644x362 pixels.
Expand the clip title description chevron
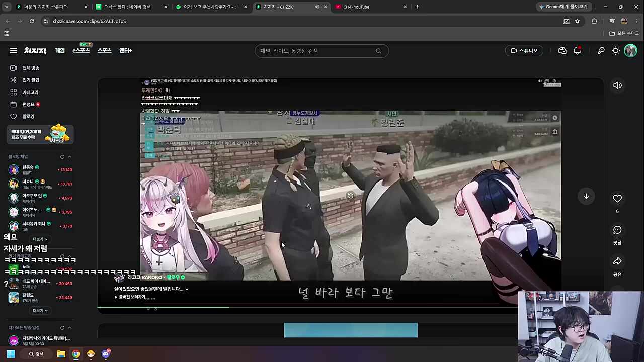pyautogui.click(x=187, y=289)
